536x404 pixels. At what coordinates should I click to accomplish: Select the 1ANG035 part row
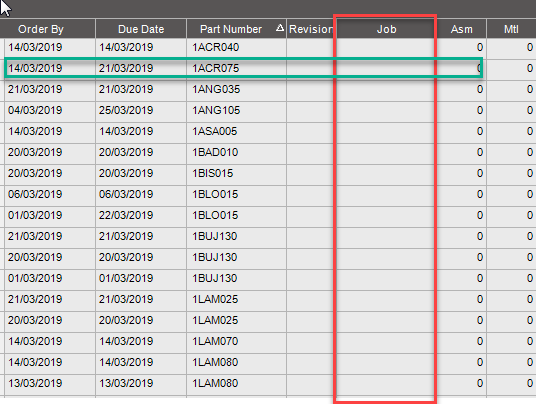(270, 90)
